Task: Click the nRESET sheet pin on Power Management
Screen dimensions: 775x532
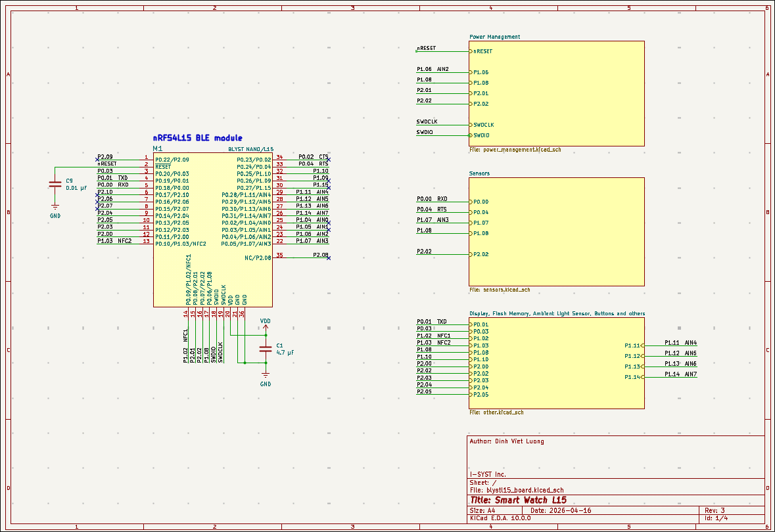Action: click(x=481, y=51)
